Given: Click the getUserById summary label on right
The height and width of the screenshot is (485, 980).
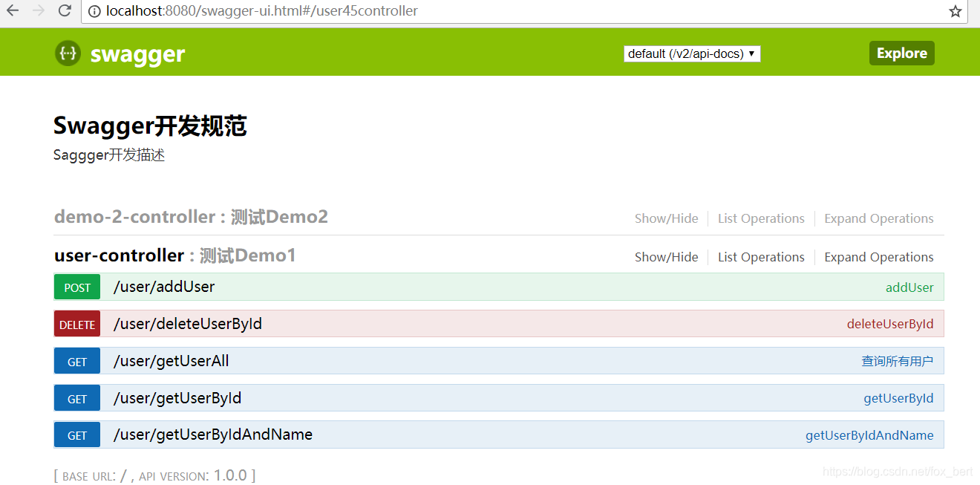Looking at the screenshot, I should 898,398.
